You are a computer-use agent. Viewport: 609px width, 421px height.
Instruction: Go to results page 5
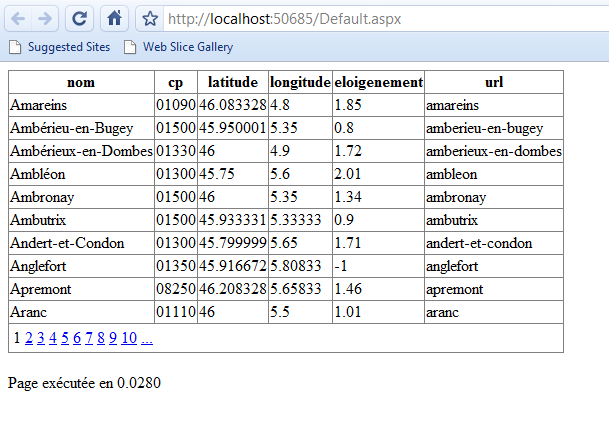pyautogui.click(x=65, y=338)
